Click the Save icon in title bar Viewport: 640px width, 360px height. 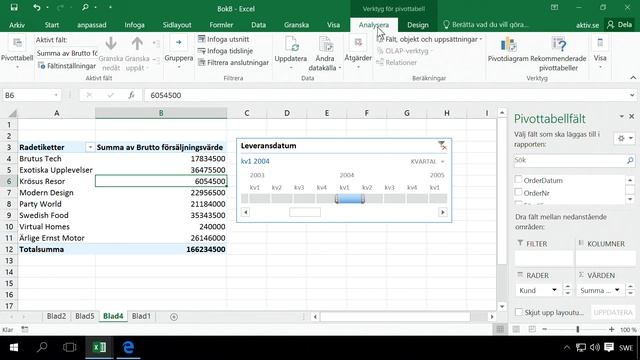[14, 8]
